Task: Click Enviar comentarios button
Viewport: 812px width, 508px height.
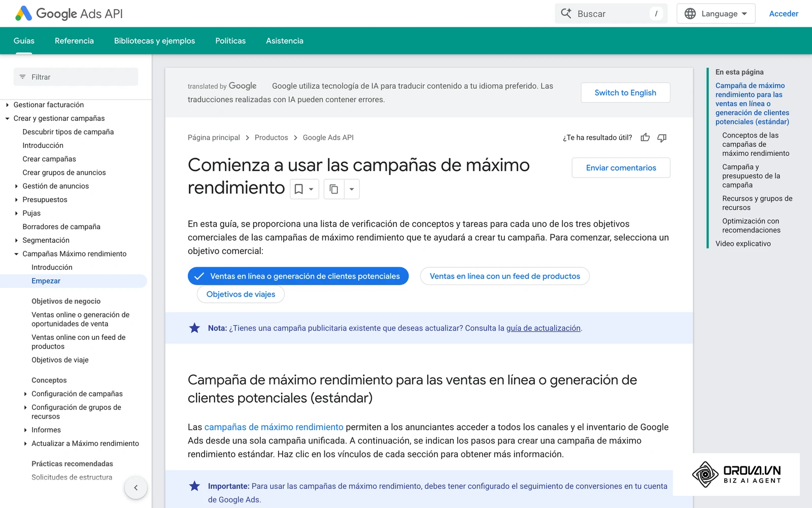Action: [x=621, y=168]
